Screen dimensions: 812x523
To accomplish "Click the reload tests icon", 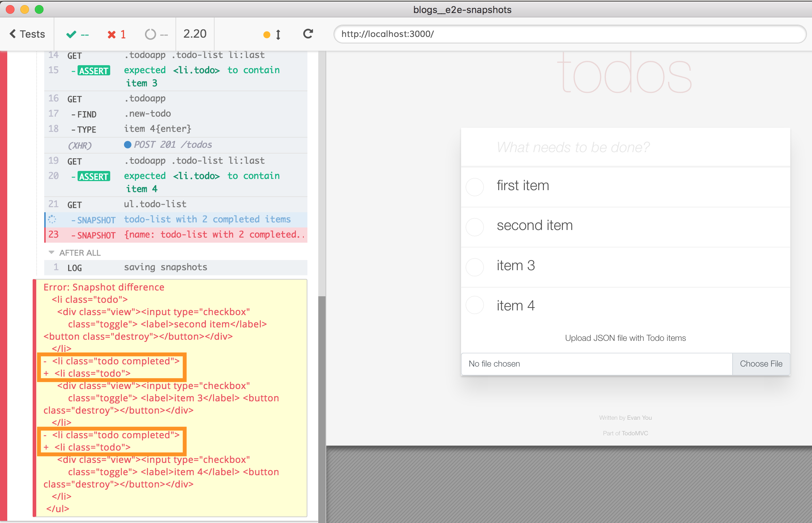I will (x=308, y=34).
